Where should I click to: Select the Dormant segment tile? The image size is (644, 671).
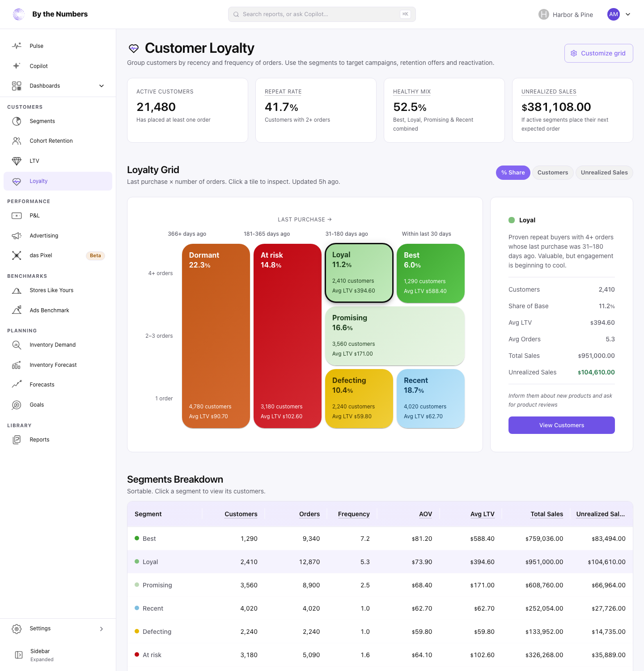coord(216,336)
